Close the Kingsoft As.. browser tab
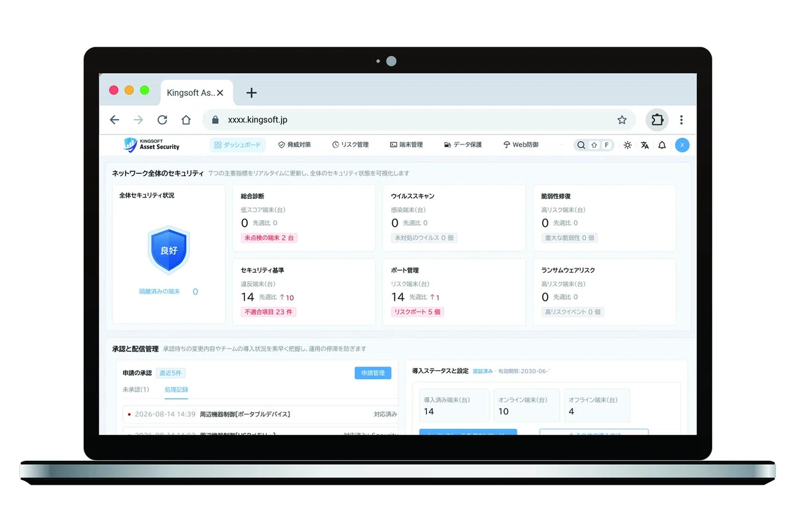798x532 pixels. (x=221, y=93)
